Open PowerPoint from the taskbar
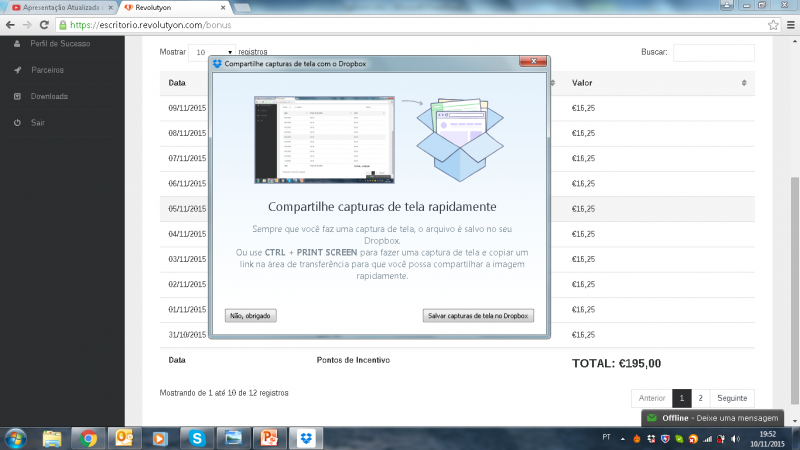The width and height of the screenshot is (800, 450). [x=269, y=439]
